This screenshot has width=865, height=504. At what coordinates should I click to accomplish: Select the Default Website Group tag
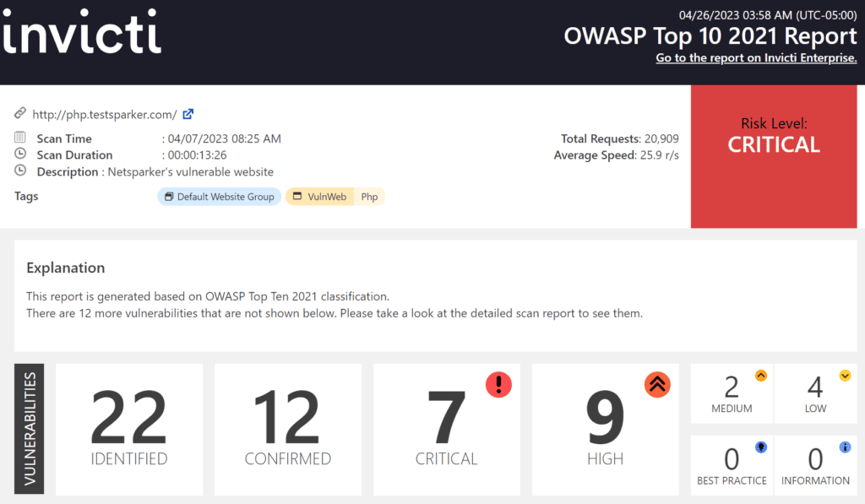219,197
